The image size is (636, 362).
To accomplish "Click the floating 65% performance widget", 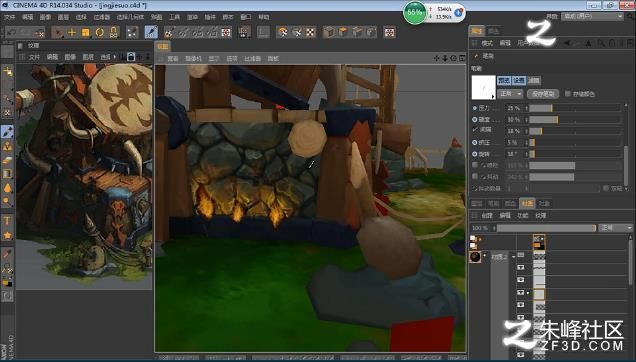I will pos(434,13).
